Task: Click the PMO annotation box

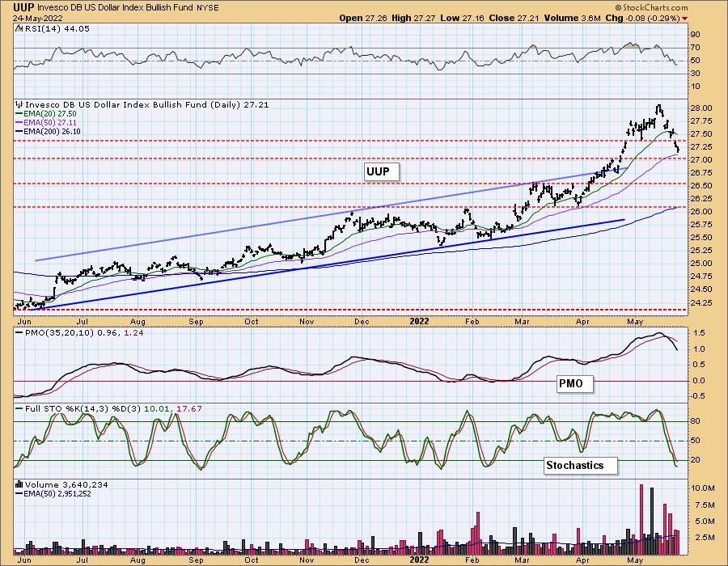Action: (575, 384)
